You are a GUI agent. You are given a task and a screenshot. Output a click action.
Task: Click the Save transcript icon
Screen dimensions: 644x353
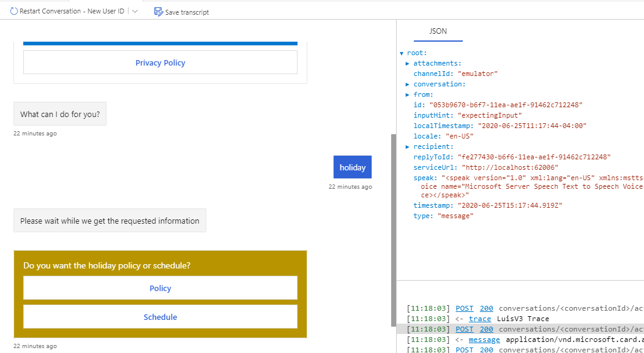(159, 12)
